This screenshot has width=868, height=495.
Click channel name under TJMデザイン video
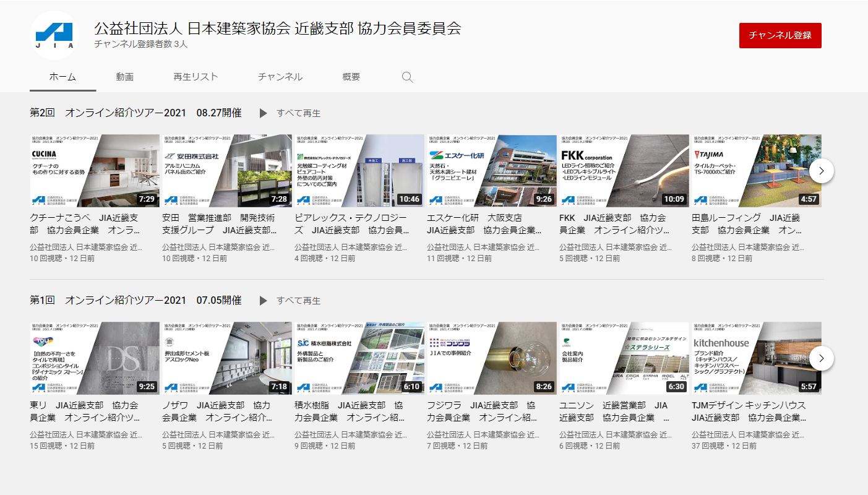[x=749, y=434]
